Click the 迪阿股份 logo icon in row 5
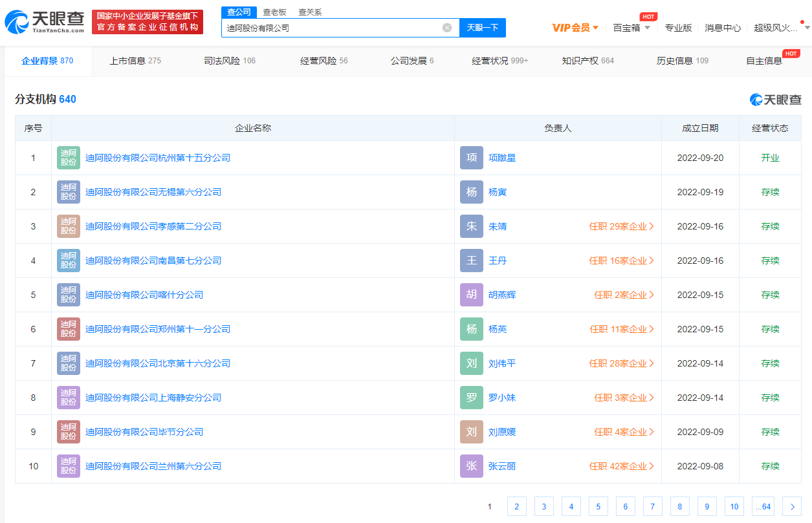This screenshot has height=523, width=812. point(69,295)
